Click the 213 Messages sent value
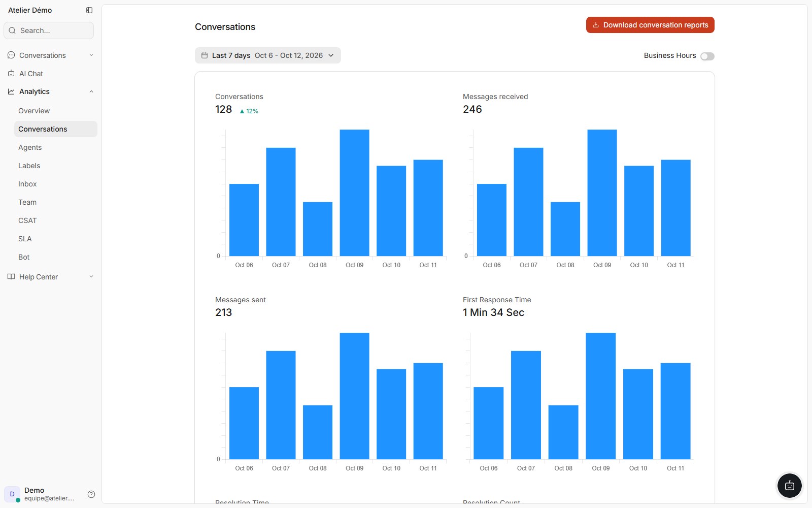The height and width of the screenshot is (508, 812). pos(223,312)
